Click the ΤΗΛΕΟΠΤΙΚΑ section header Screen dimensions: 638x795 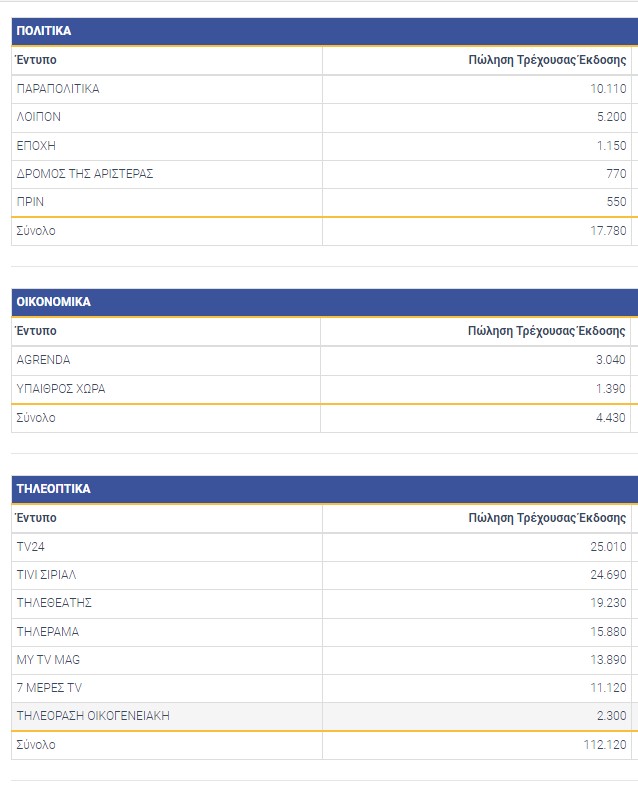(x=54, y=489)
